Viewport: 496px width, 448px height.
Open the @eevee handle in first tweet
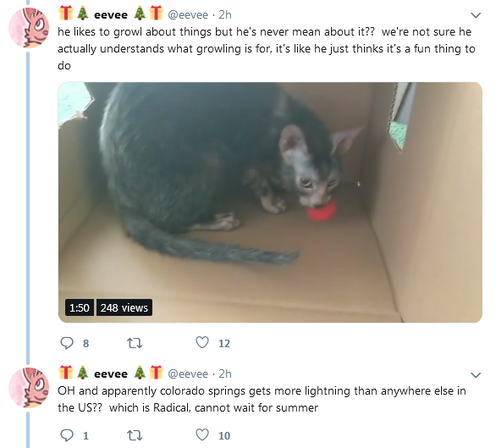(188, 14)
